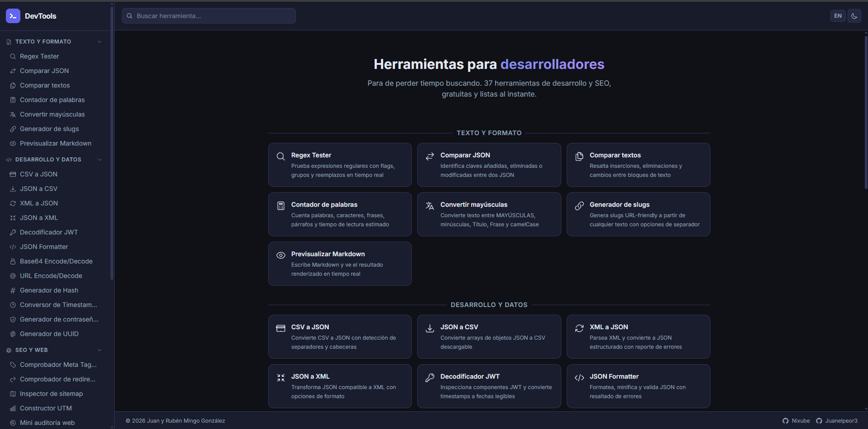This screenshot has width=868, height=429.
Task: Click the shrink icon beside sidebar JSON a XML
Action: 13,218
